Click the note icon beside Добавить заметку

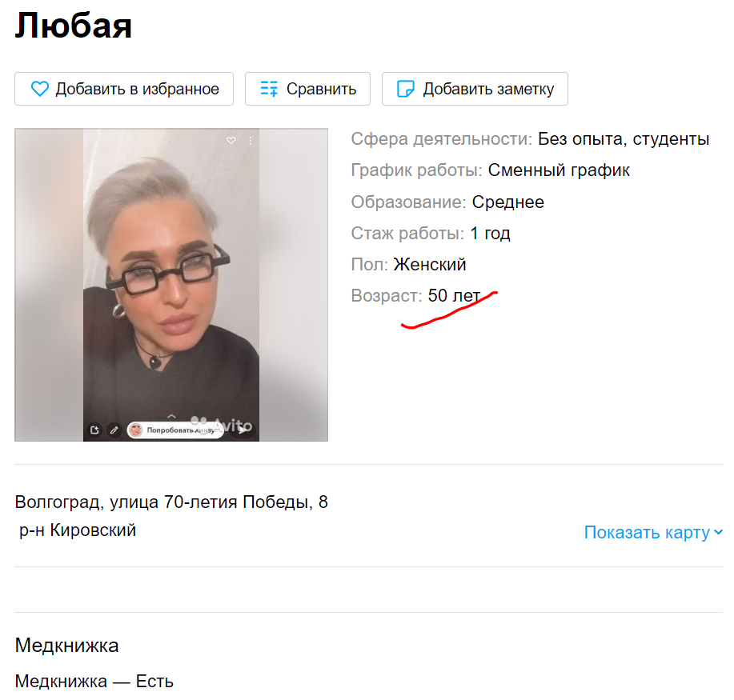tap(405, 89)
